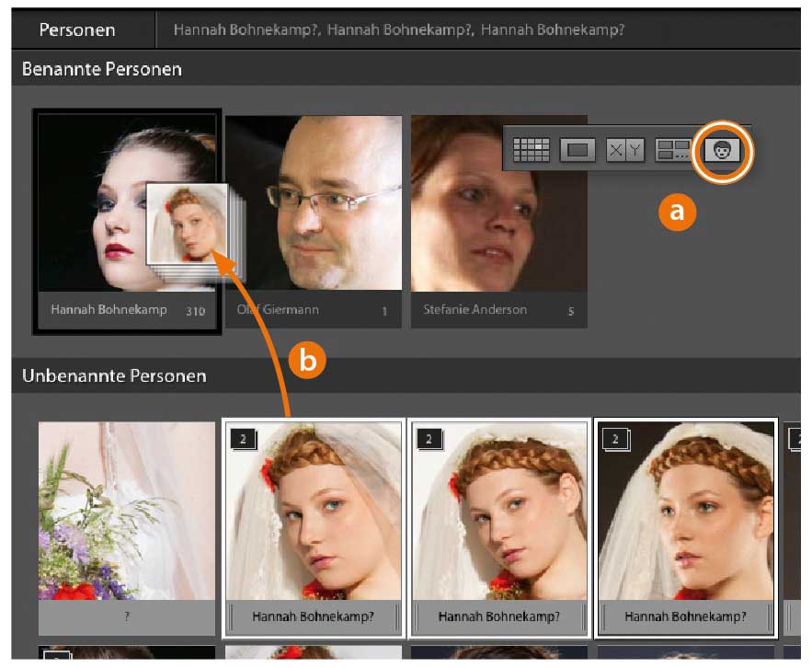
Task: Click the header text listing Hannah Bohnekamp? names
Action: tap(399, 29)
